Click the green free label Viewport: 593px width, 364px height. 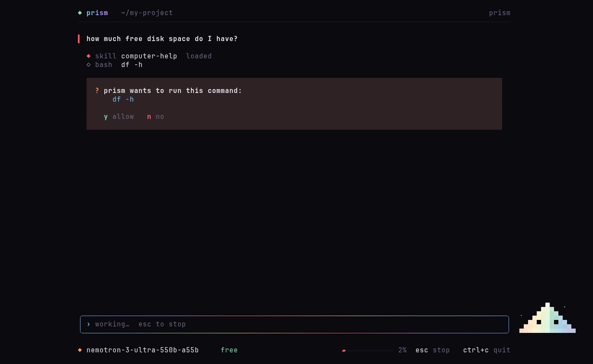click(229, 350)
